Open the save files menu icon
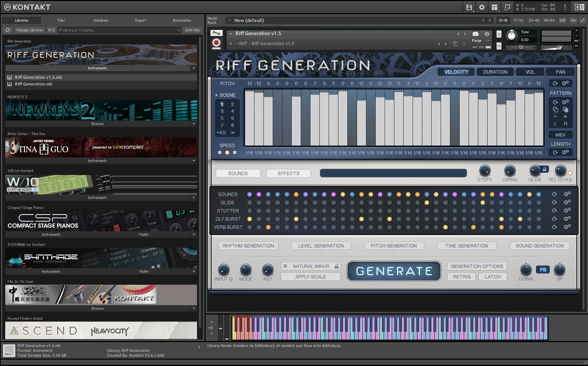 [469, 7]
